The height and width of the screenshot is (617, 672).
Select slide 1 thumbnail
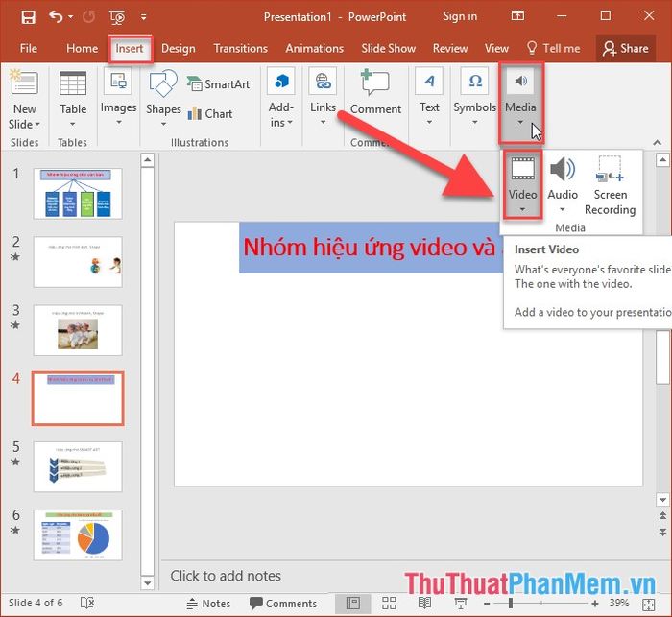[78, 194]
